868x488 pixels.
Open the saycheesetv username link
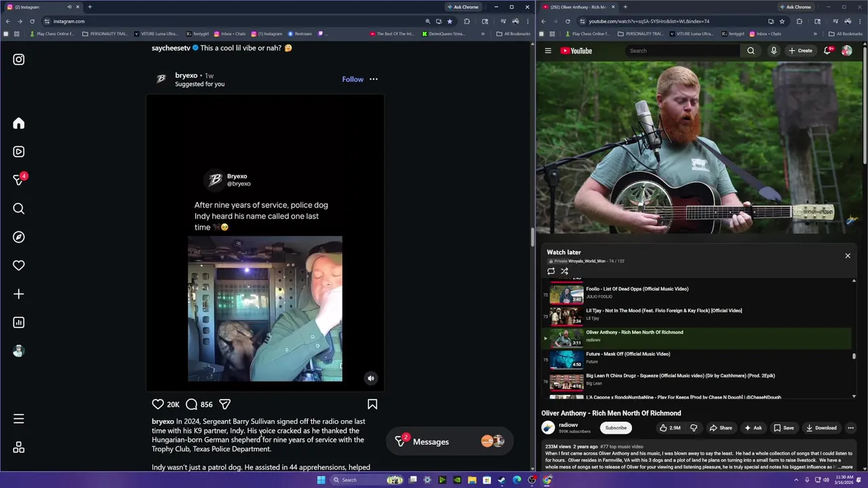coord(171,48)
